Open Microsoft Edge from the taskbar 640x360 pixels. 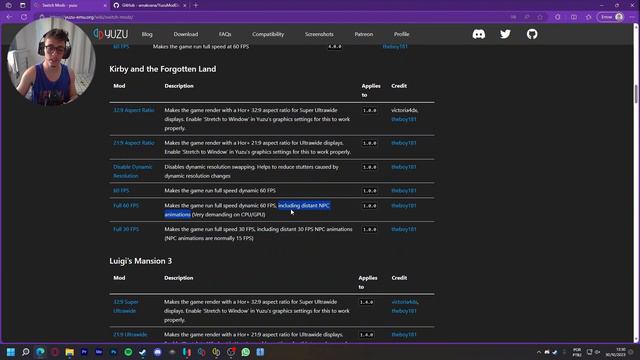(x=40, y=352)
